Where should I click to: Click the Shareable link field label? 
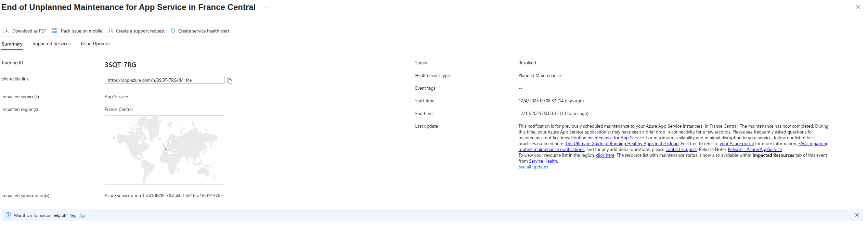[x=15, y=79]
